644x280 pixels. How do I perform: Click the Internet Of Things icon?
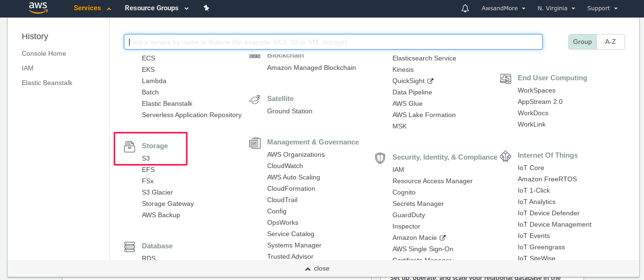505,156
